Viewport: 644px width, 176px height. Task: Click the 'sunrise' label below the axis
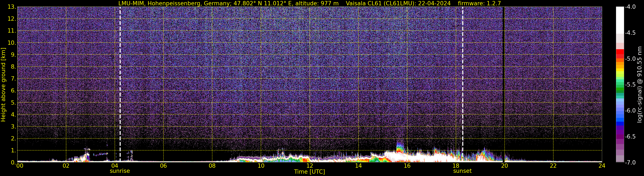[x=120, y=171]
